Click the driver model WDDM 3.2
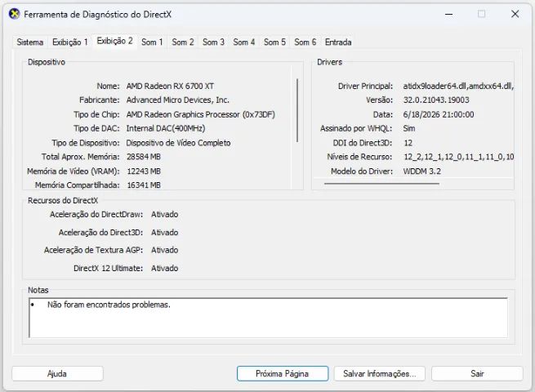 coord(421,171)
